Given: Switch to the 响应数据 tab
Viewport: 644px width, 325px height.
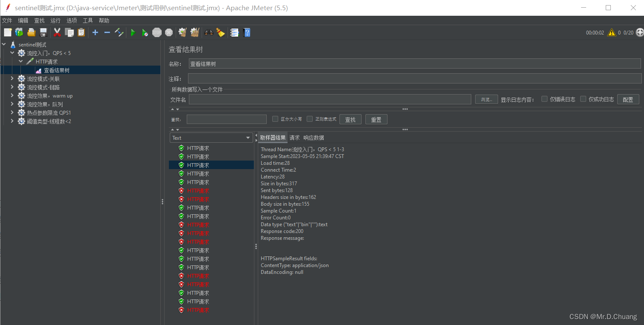Looking at the screenshot, I should click(x=314, y=138).
